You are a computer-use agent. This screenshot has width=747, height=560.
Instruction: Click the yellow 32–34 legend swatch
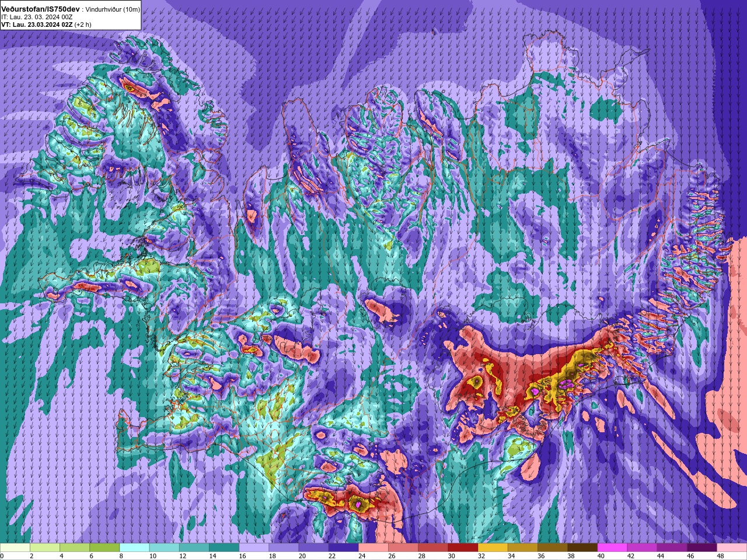click(493, 548)
